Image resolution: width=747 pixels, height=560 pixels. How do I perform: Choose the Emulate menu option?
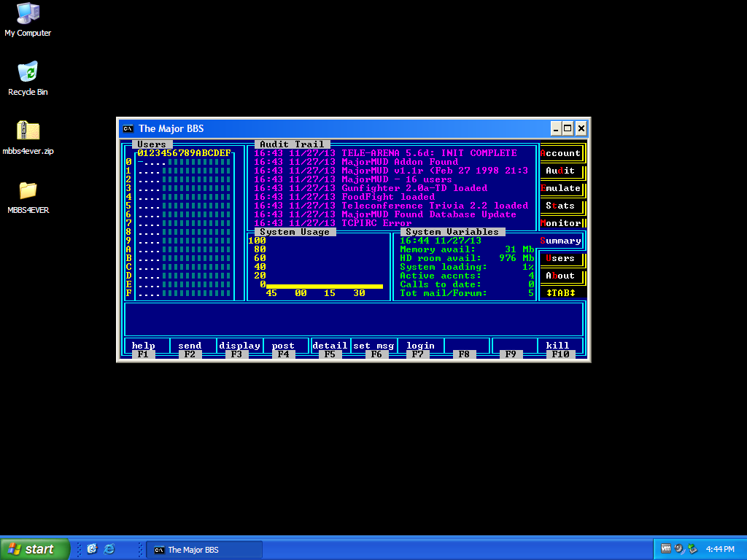tap(561, 188)
